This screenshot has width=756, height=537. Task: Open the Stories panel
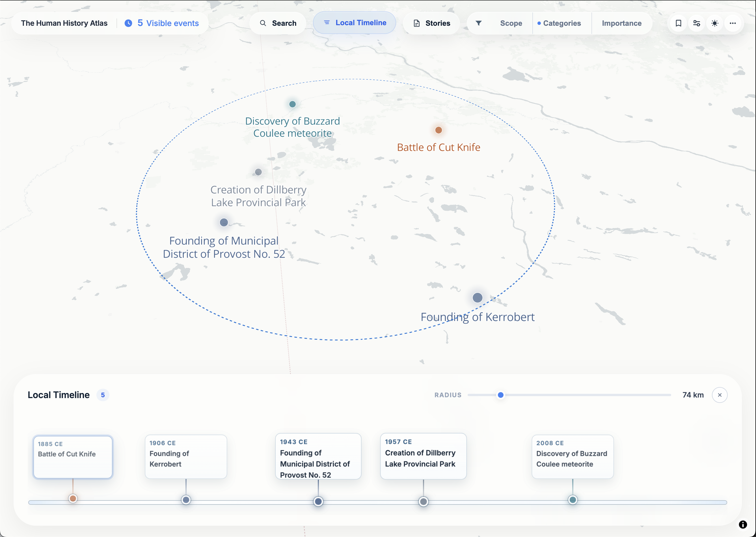pos(431,23)
